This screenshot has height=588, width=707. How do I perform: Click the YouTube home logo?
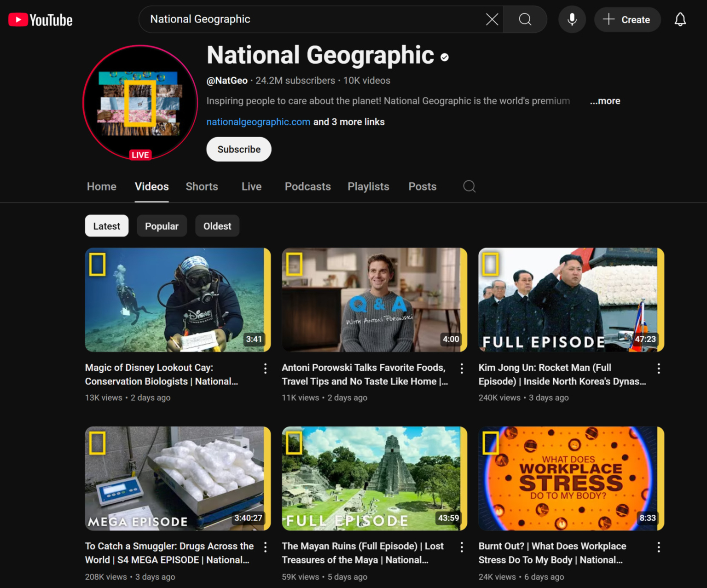(x=40, y=19)
